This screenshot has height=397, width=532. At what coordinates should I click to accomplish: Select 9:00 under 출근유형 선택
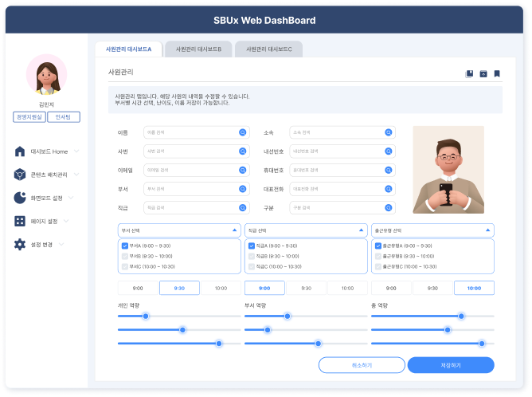pyautogui.click(x=391, y=288)
